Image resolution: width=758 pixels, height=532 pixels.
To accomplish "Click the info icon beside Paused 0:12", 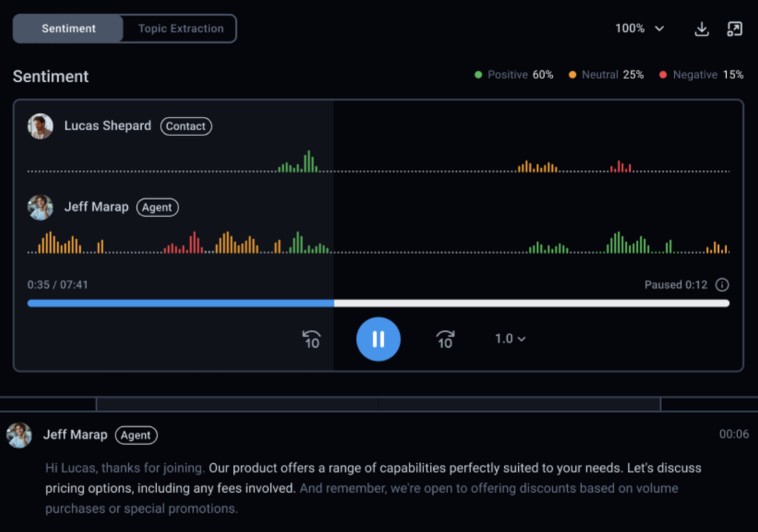I will coord(722,285).
